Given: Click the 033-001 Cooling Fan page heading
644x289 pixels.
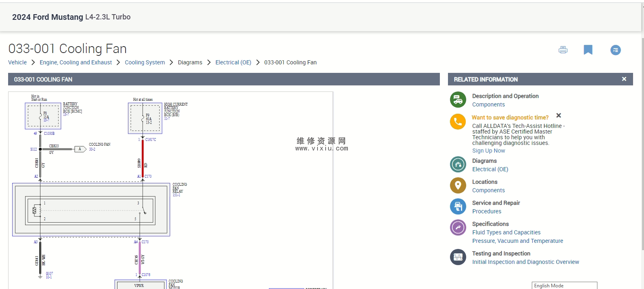Looking at the screenshot, I should tap(68, 49).
